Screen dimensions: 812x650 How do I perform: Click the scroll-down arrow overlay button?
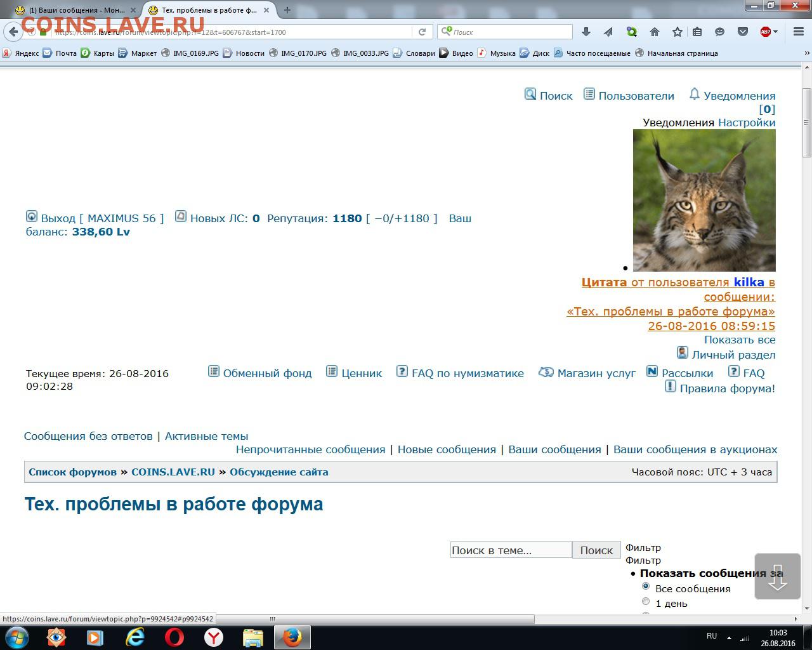pos(778,576)
